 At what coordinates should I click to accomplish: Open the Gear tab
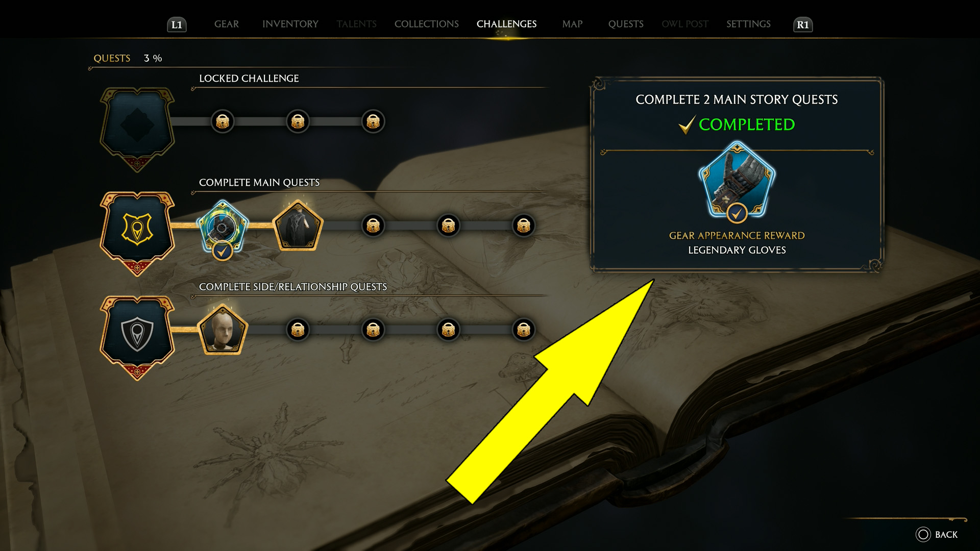[227, 24]
